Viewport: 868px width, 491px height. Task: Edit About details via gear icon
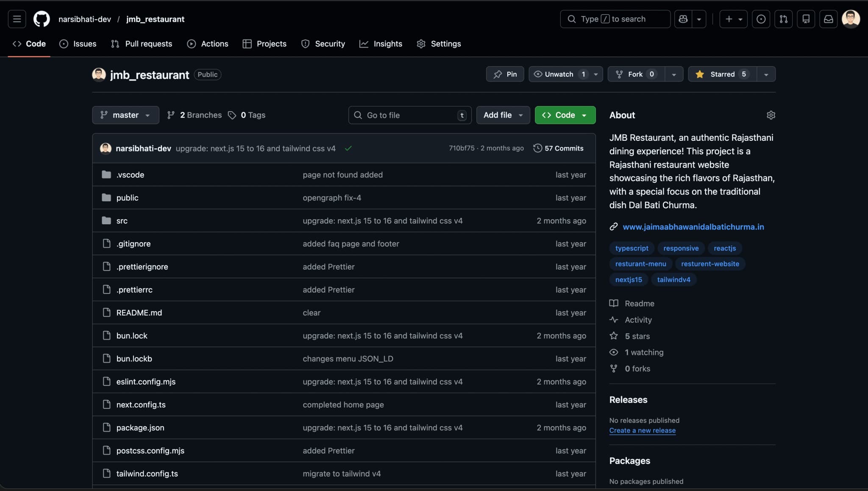point(771,115)
